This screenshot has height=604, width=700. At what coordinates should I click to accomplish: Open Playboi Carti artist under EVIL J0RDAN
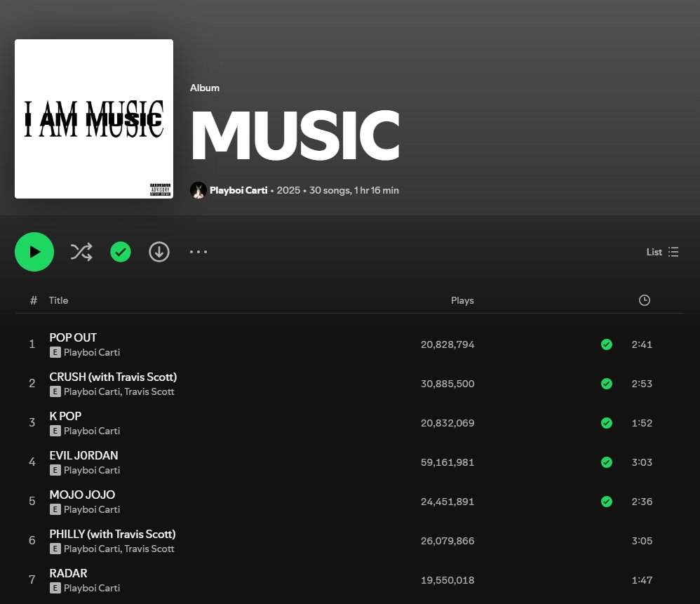coord(91,470)
